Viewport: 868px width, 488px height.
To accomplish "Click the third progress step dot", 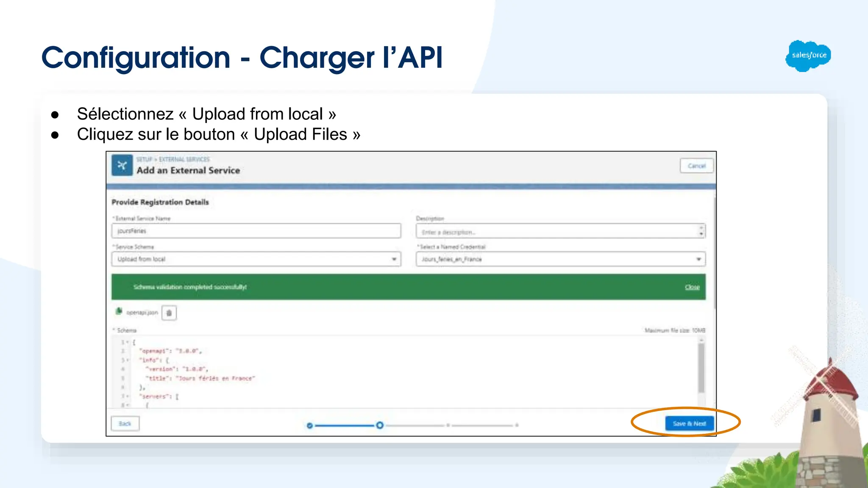I will point(448,425).
